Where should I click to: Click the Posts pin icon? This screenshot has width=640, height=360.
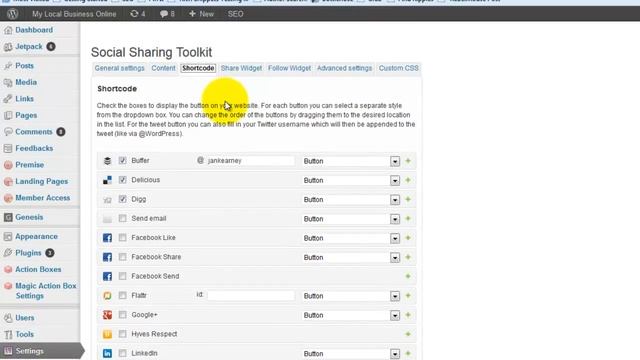[x=8, y=66]
